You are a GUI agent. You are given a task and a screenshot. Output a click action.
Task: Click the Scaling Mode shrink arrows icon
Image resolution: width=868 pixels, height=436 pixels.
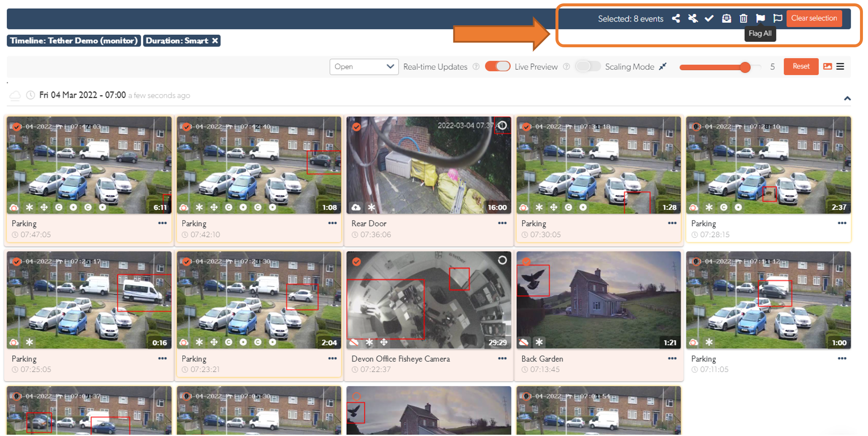(x=663, y=67)
